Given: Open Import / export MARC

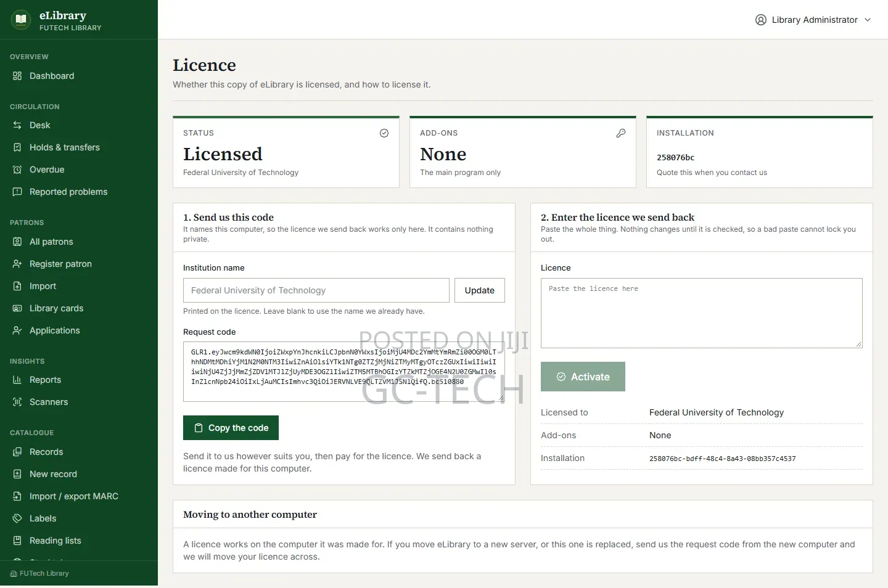Looking at the screenshot, I should [79, 496].
